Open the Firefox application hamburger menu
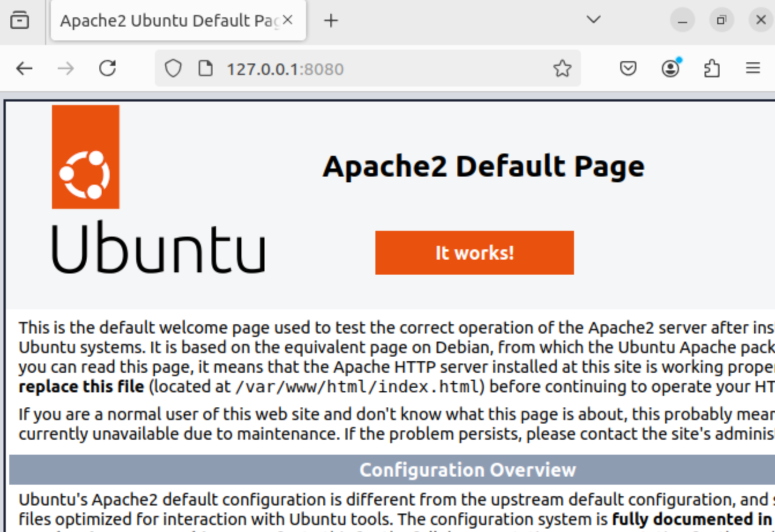The height and width of the screenshot is (532, 775). [753, 69]
